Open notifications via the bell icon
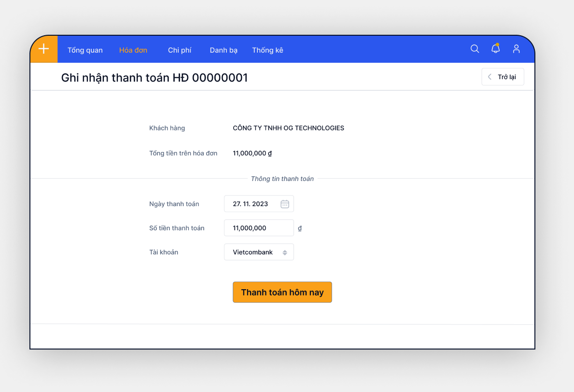Viewport: 574px width, 392px height. (x=495, y=49)
